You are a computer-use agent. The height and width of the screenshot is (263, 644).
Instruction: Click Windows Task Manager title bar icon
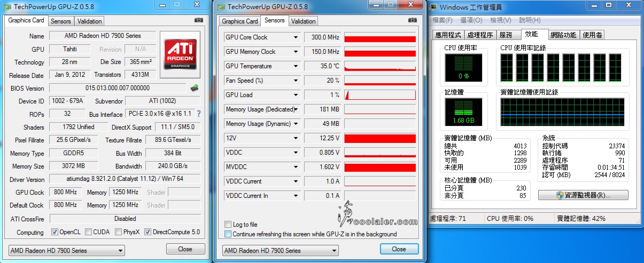pos(433,6)
